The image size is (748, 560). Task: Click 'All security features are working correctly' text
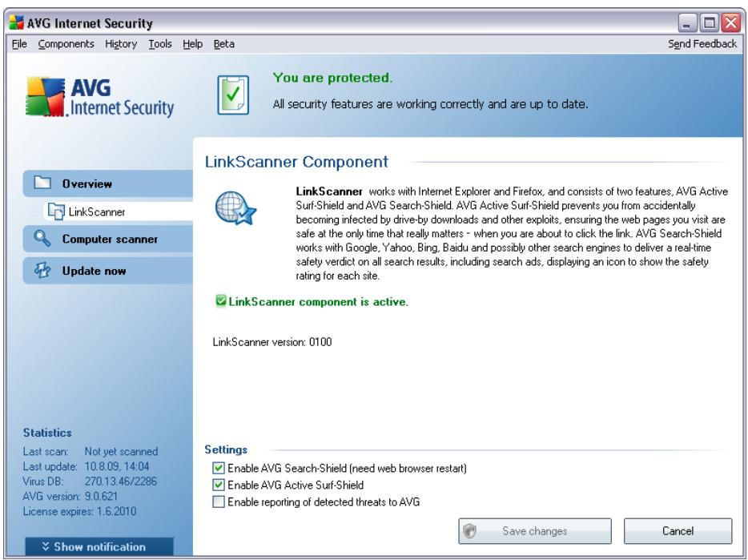tap(430, 104)
